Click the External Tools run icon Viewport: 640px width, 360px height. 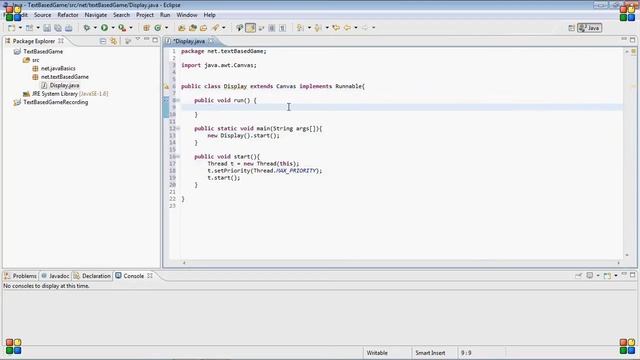tap(122, 28)
